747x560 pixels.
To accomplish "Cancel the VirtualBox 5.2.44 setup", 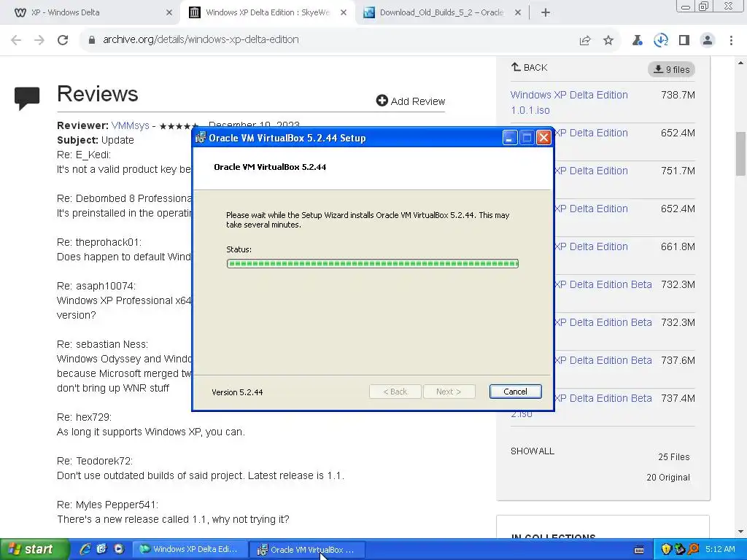I will [515, 392].
